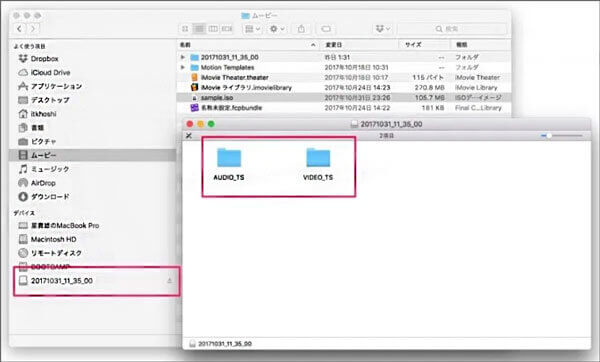Select the AUDIO_TS folder
600x362 pixels.
pyautogui.click(x=229, y=165)
